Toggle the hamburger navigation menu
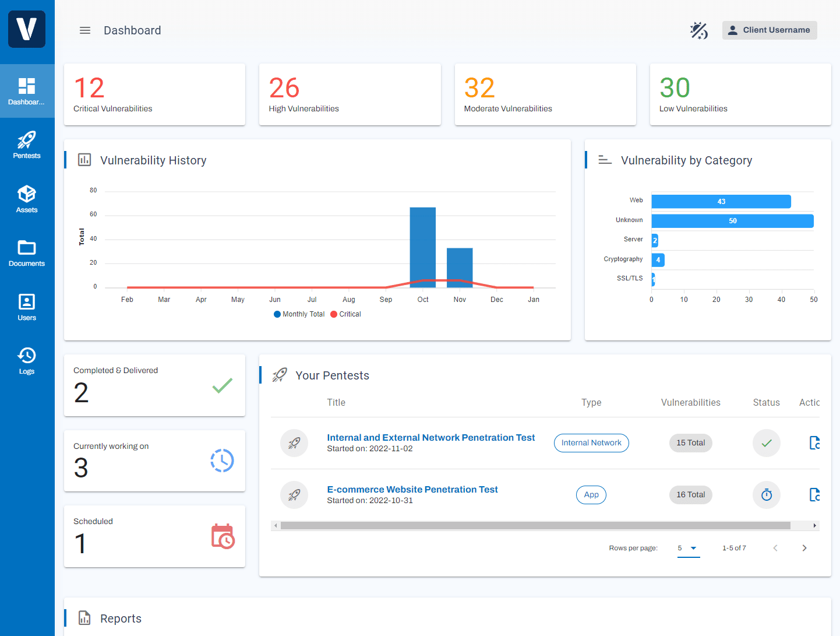840x636 pixels. coord(85,30)
